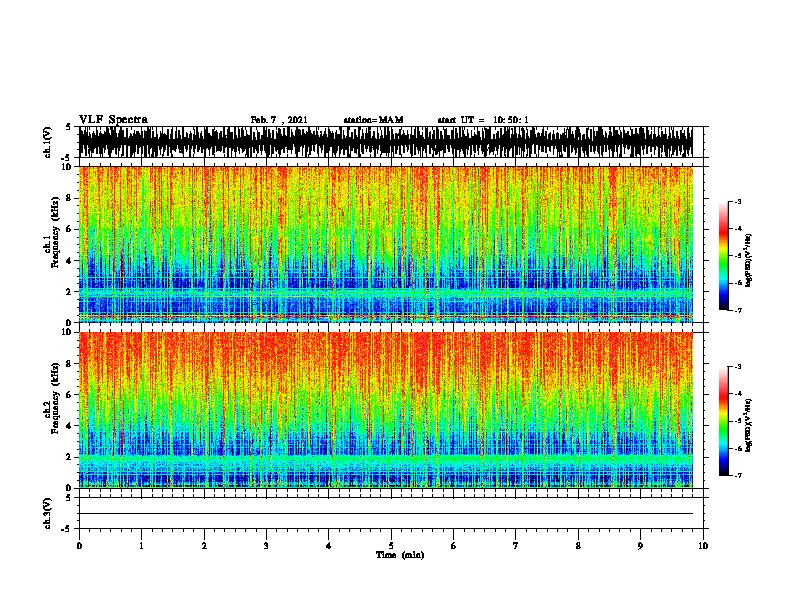Click the '8' kHz tick on ch.1 axis
Image resolution: width=792 pixels, height=612 pixels.
[70, 198]
